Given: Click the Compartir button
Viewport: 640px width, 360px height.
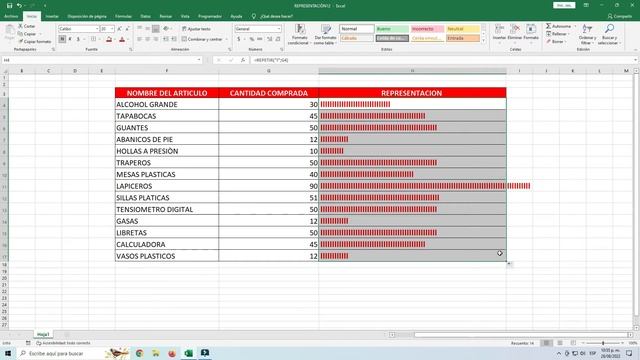Looking at the screenshot, I should pyautogui.click(x=620, y=16).
